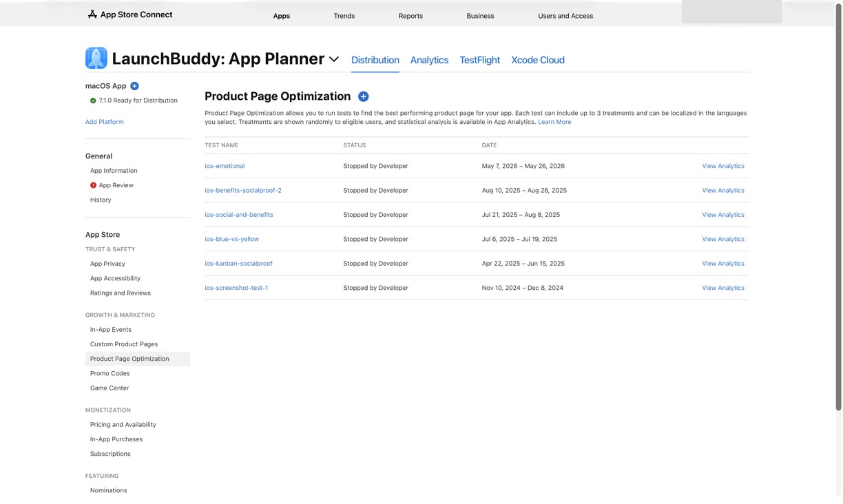Open the app switcher chevron next to LaunchBuddy
843x504 pixels.
(x=334, y=60)
